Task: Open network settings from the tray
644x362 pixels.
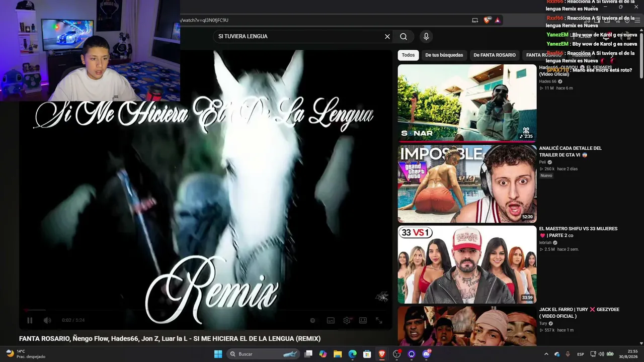Action: click(x=594, y=354)
